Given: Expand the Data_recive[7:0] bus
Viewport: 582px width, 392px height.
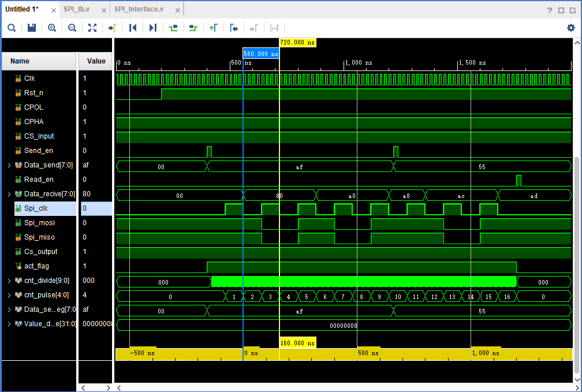Looking at the screenshot, I should tap(9, 194).
